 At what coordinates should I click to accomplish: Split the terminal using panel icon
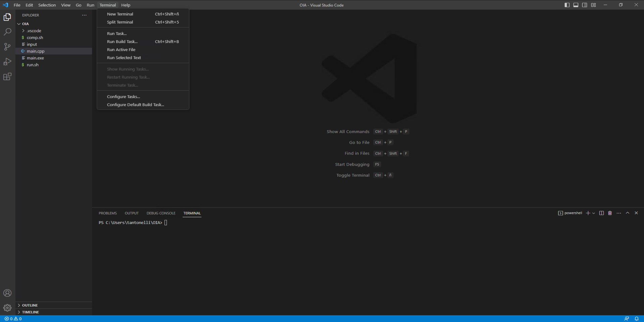click(x=601, y=213)
